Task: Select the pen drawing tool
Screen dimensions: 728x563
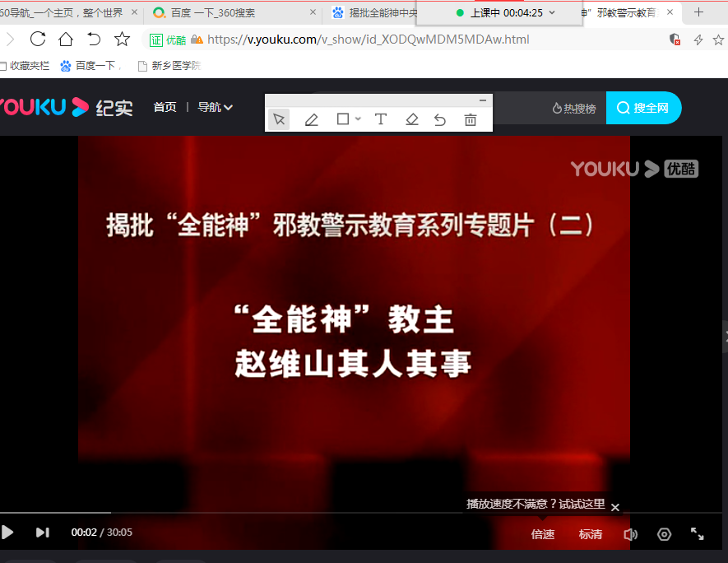Action: [311, 119]
